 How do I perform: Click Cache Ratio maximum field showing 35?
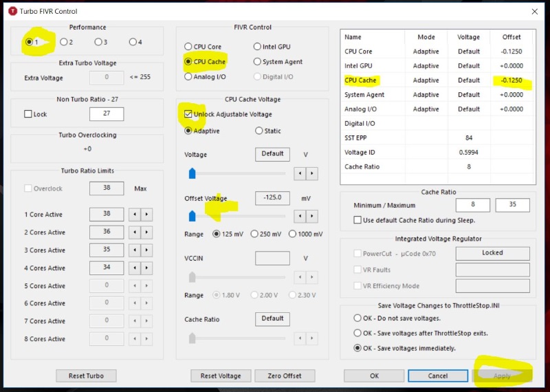tap(512, 205)
